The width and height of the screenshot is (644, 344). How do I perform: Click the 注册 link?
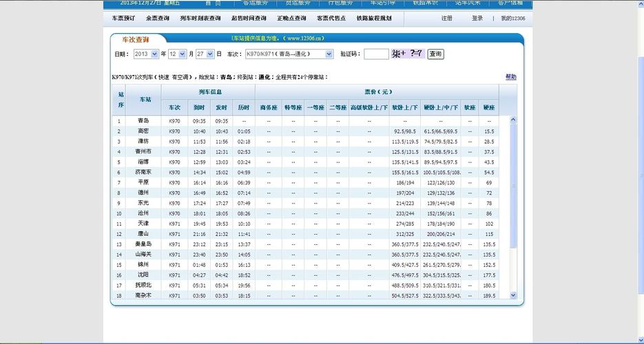[446, 19]
